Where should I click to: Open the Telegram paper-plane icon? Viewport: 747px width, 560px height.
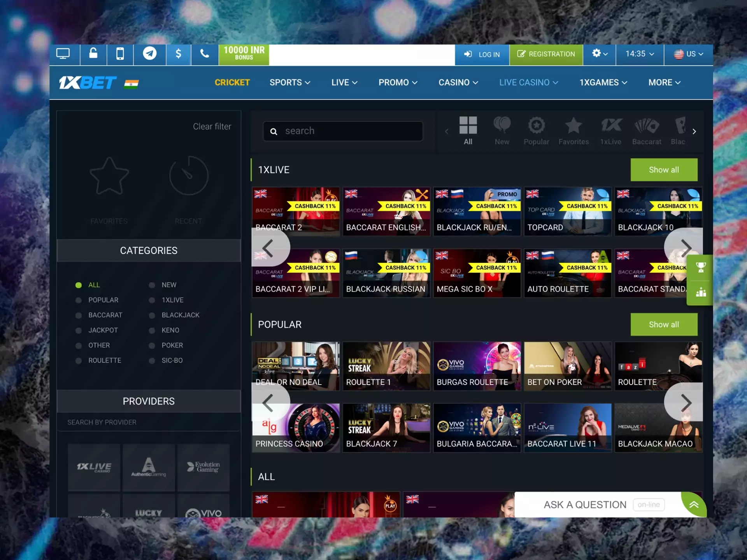(x=149, y=53)
